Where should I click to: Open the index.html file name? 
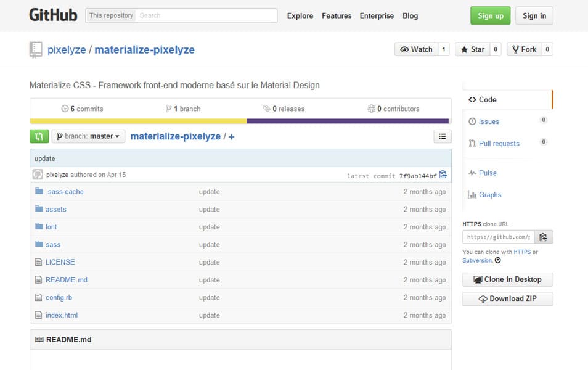[62, 315]
